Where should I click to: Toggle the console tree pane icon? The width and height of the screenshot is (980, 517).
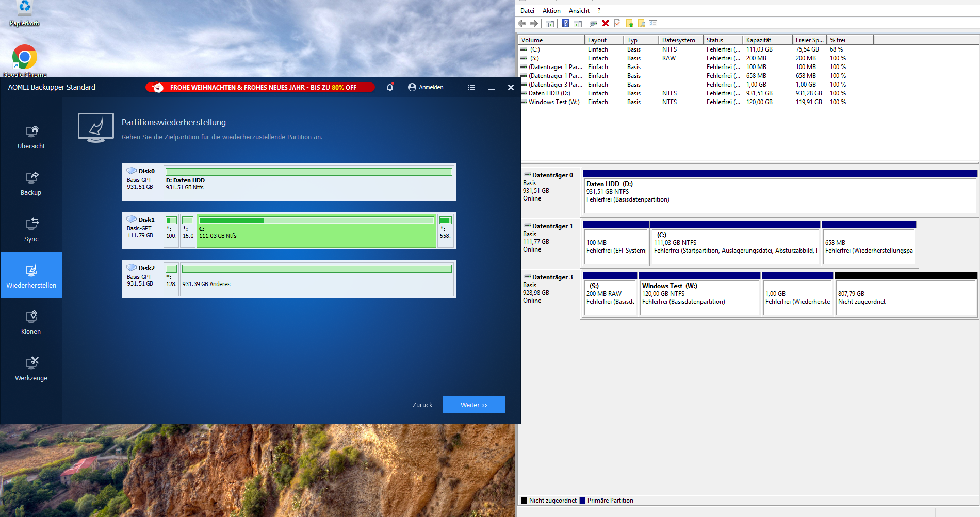(x=550, y=23)
